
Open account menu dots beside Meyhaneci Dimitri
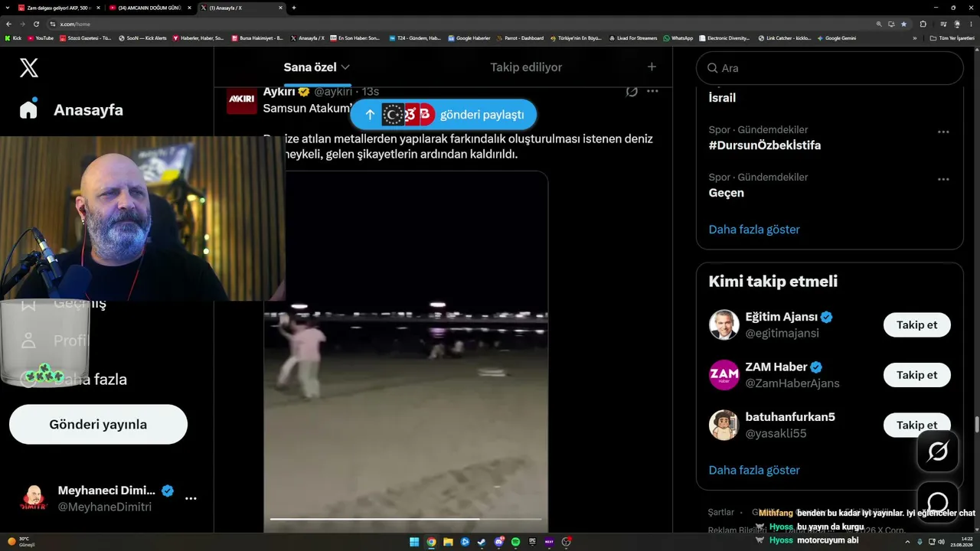[191, 498]
